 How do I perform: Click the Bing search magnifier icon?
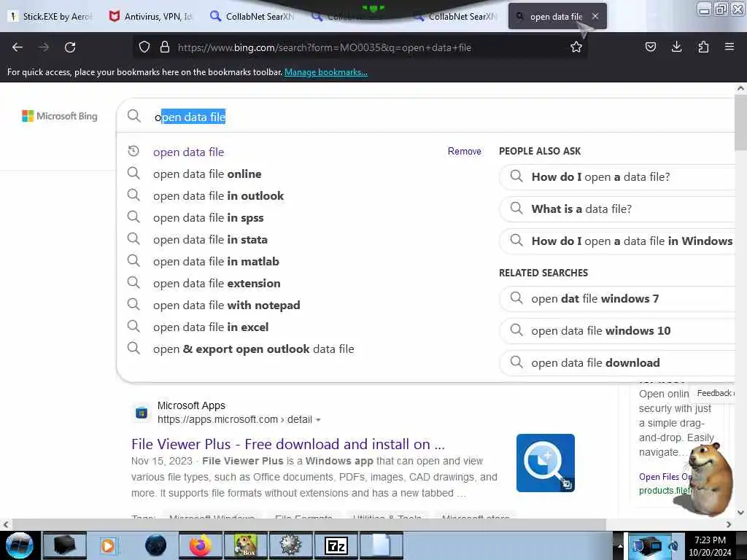tap(134, 116)
